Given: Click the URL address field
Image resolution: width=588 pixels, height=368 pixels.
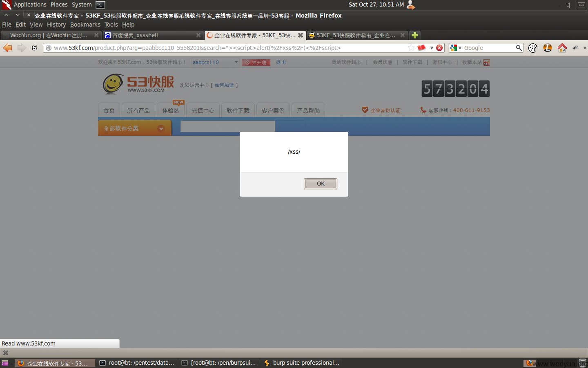Looking at the screenshot, I should coord(229,48).
